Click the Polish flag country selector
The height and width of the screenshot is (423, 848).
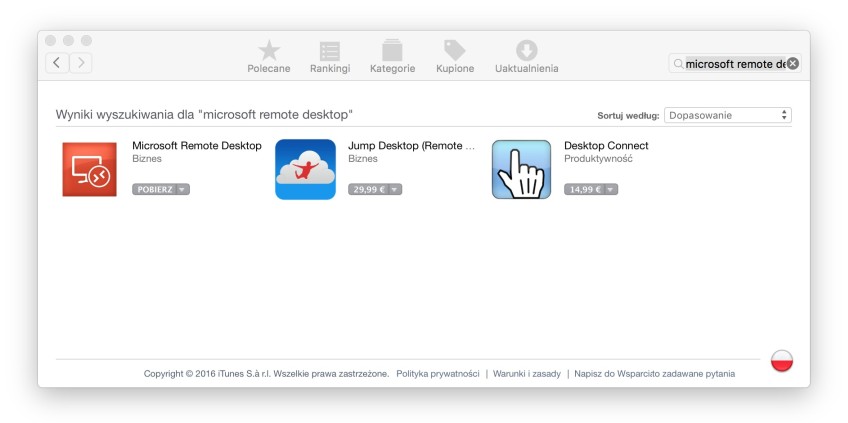click(782, 361)
